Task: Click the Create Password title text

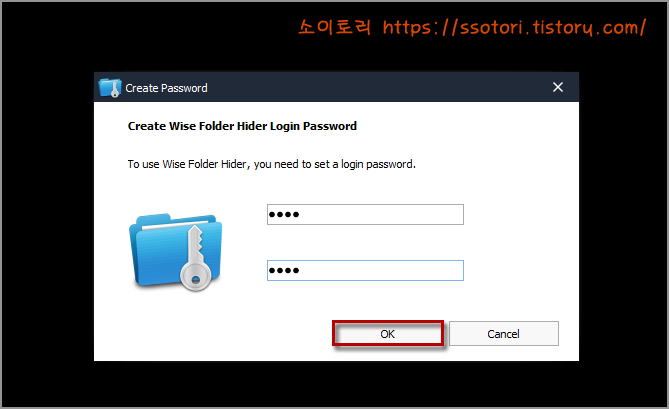Action: pos(166,88)
